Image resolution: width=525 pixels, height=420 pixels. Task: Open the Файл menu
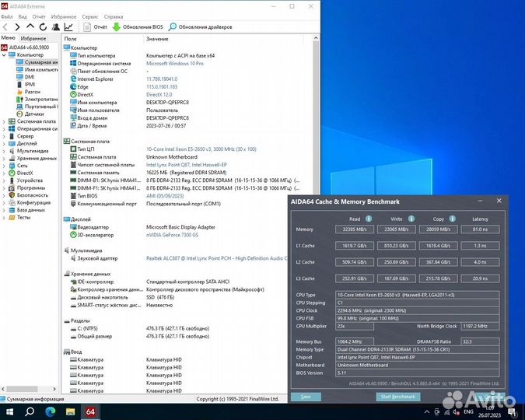pos(7,16)
